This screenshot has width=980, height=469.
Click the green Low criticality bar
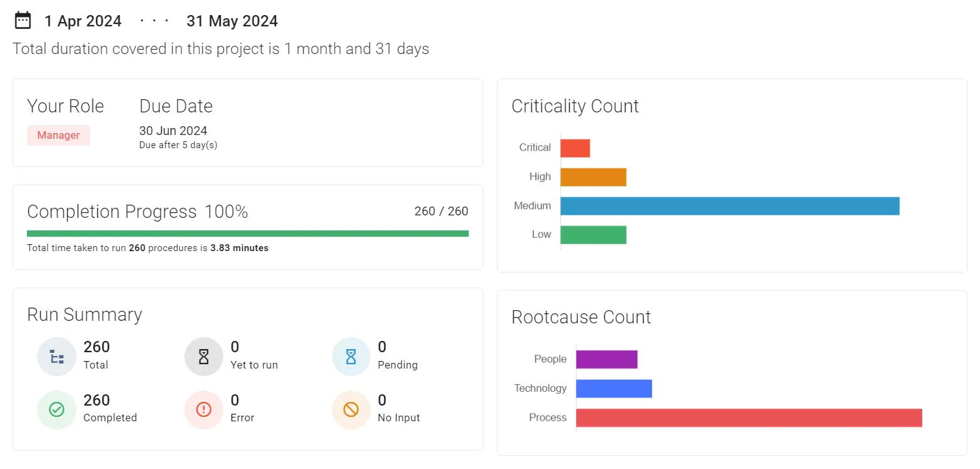coord(593,235)
